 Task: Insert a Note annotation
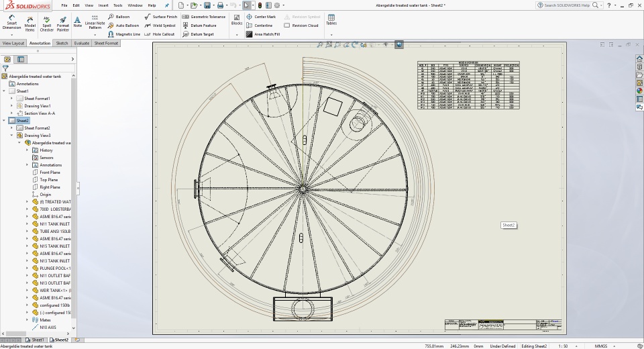pos(77,21)
